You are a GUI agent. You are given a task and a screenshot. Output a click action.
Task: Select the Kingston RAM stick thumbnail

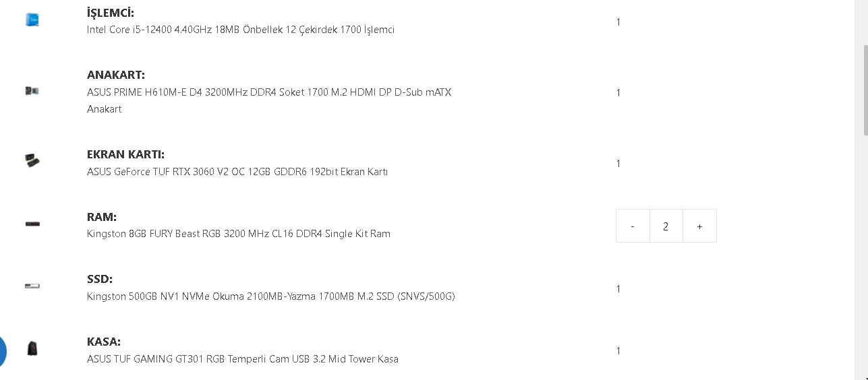[x=32, y=224]
